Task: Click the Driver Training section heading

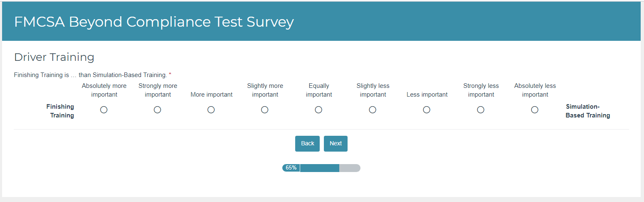Action: click(54, 57)
